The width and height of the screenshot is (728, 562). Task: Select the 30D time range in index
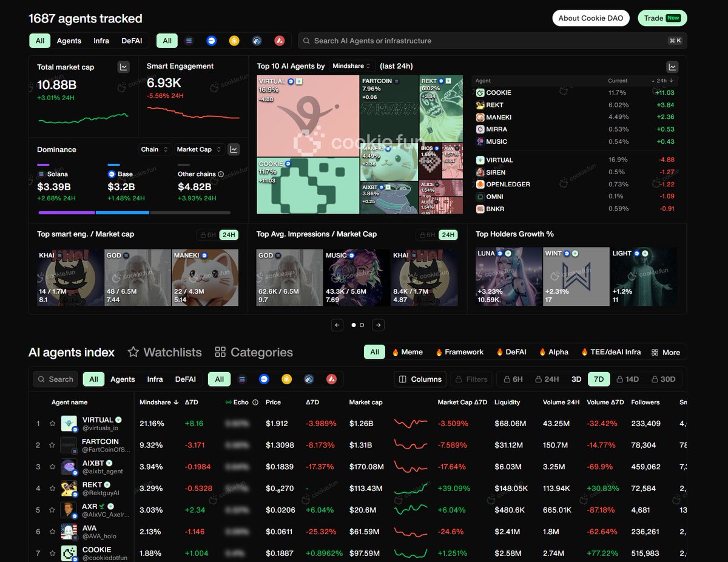(662, 379)
